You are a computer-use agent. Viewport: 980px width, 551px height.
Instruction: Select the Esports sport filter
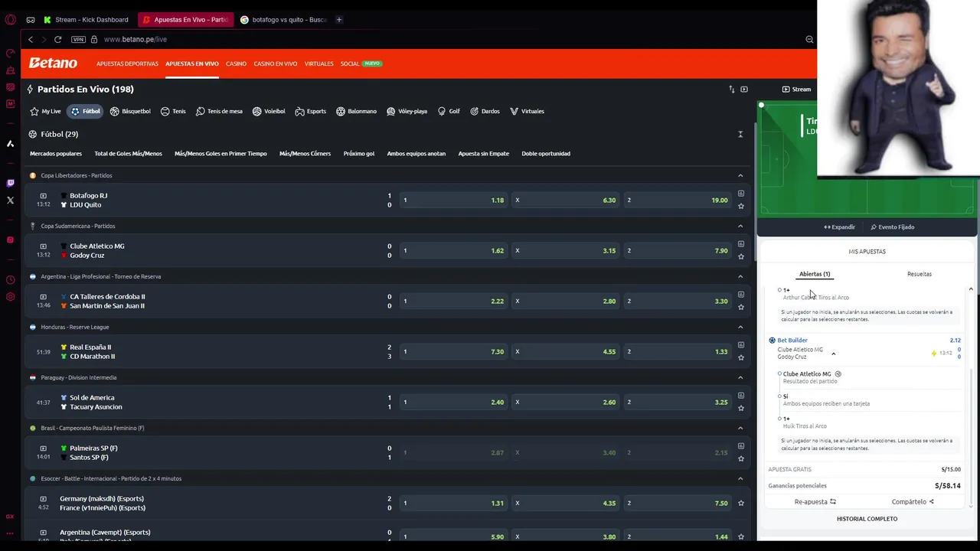pos(311,111)
